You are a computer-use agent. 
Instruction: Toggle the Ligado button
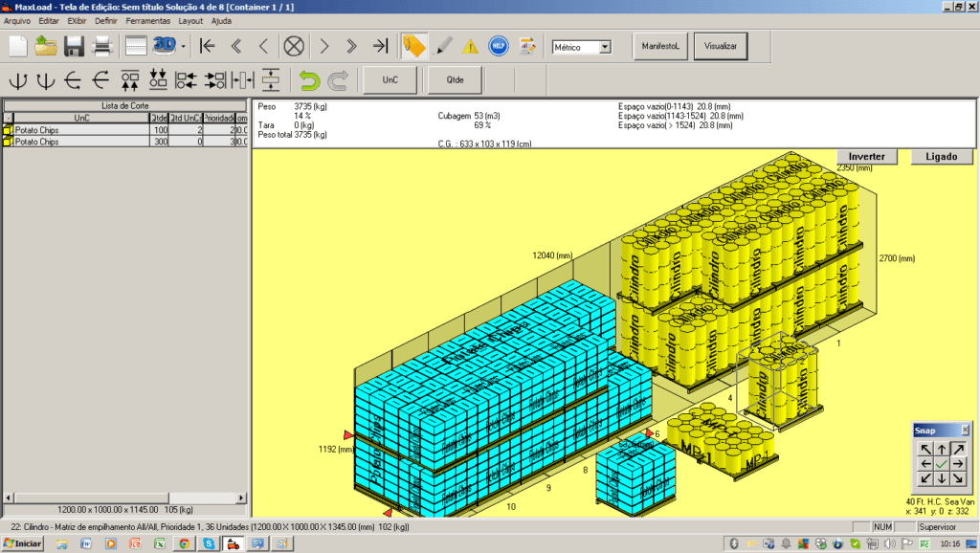click(x=942, y=156)
